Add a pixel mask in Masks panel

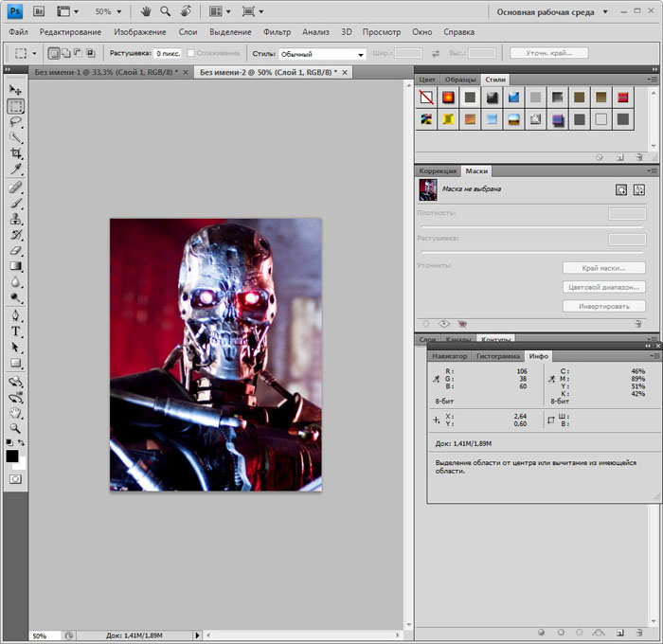(x=621, y=189)
